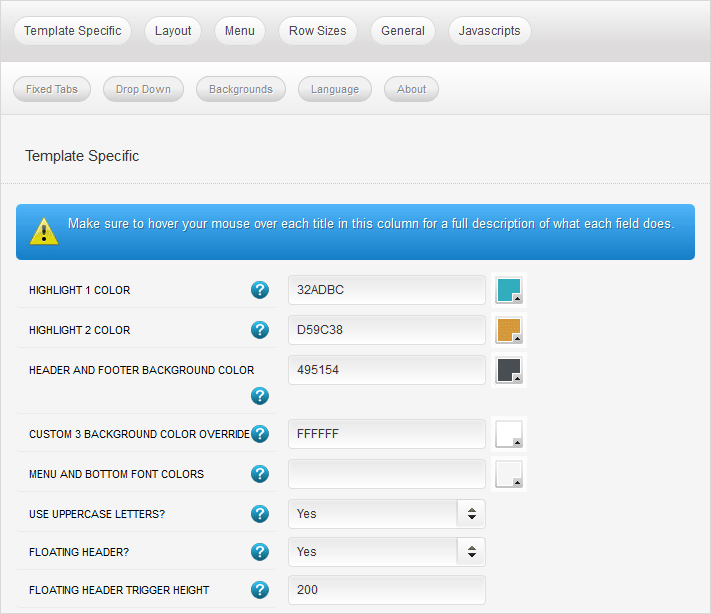The width and height of the screenshot is (711, 614).
Task: Focus the Highlight 1 Color hex input
Action: pyautogui.click(x=386, y=290)
